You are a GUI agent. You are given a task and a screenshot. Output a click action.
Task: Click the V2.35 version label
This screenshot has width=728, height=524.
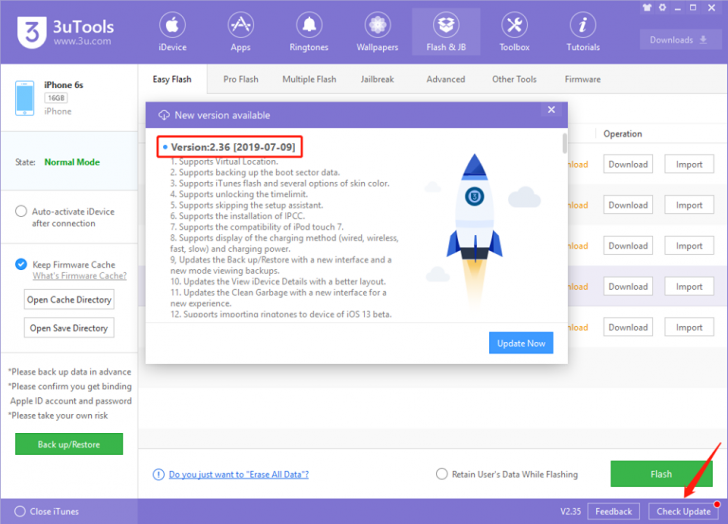pyautogui.click(x=570, y=511)
